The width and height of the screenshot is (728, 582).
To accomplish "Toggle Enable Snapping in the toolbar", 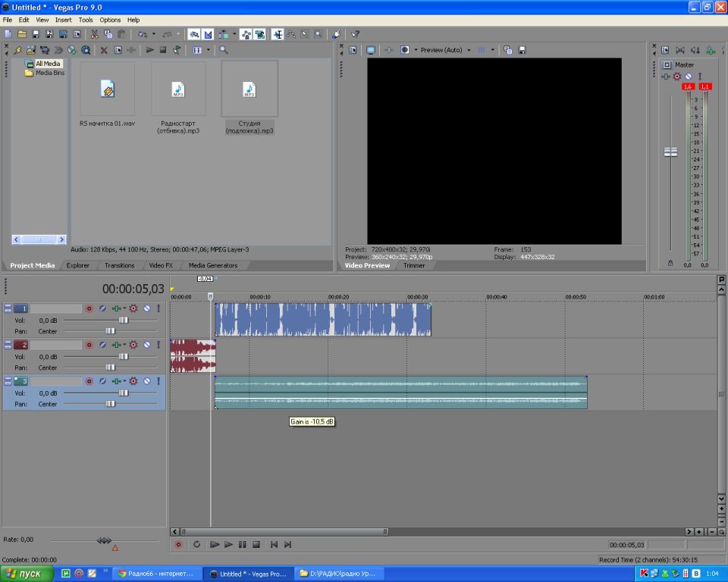I will [194, 34].
